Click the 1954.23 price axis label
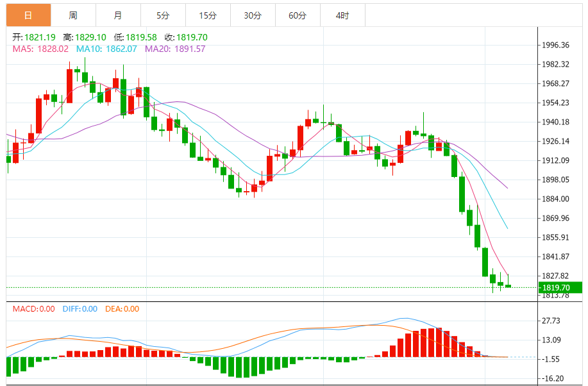 (x=556, y=103)
